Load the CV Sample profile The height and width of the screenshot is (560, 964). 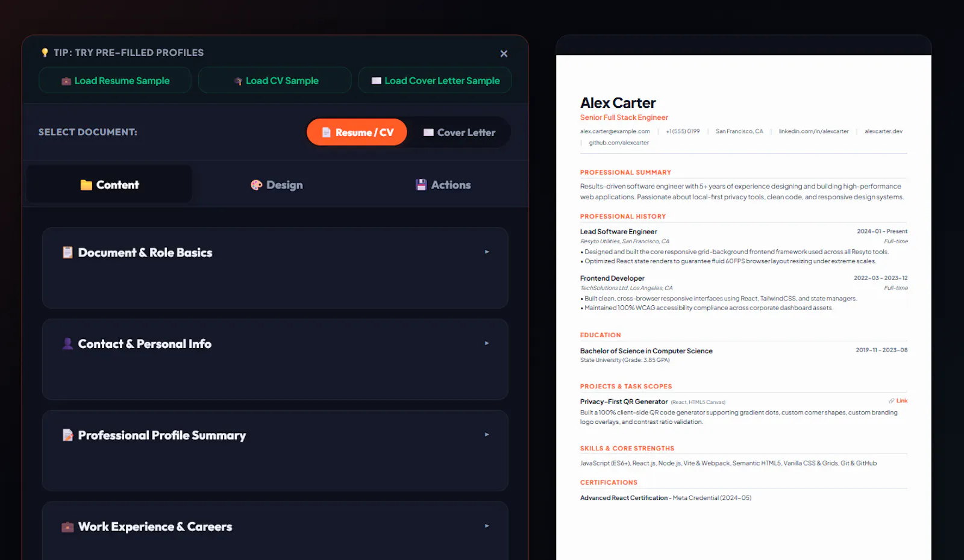coord(275,81)
